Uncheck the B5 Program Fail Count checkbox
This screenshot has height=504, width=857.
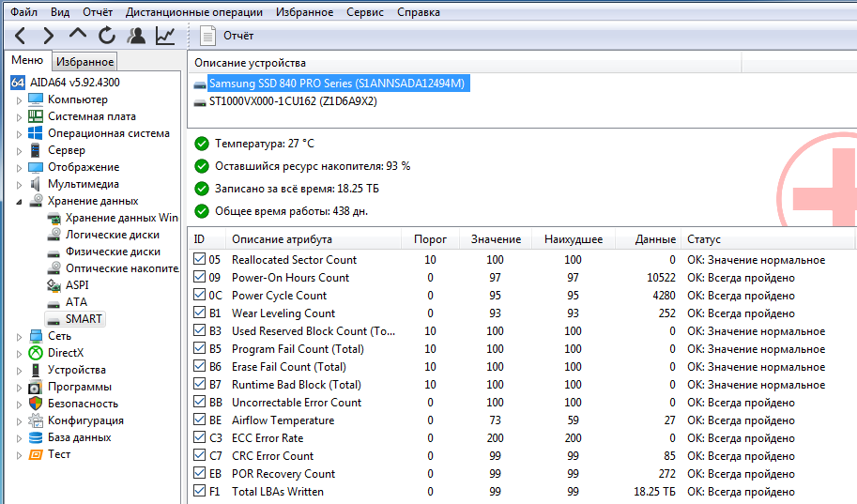click(x=200, y=348)
